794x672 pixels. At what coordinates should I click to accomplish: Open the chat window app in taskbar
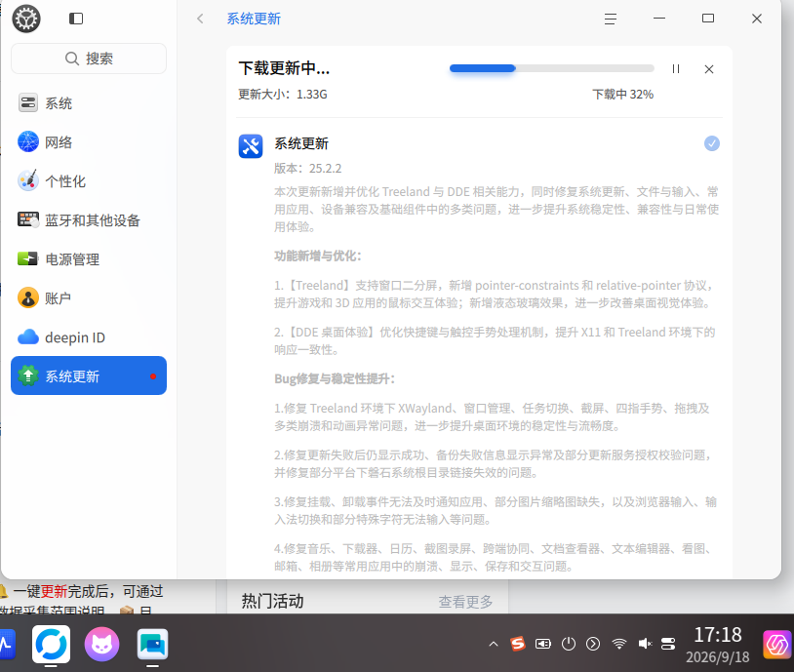click(152, 644)
